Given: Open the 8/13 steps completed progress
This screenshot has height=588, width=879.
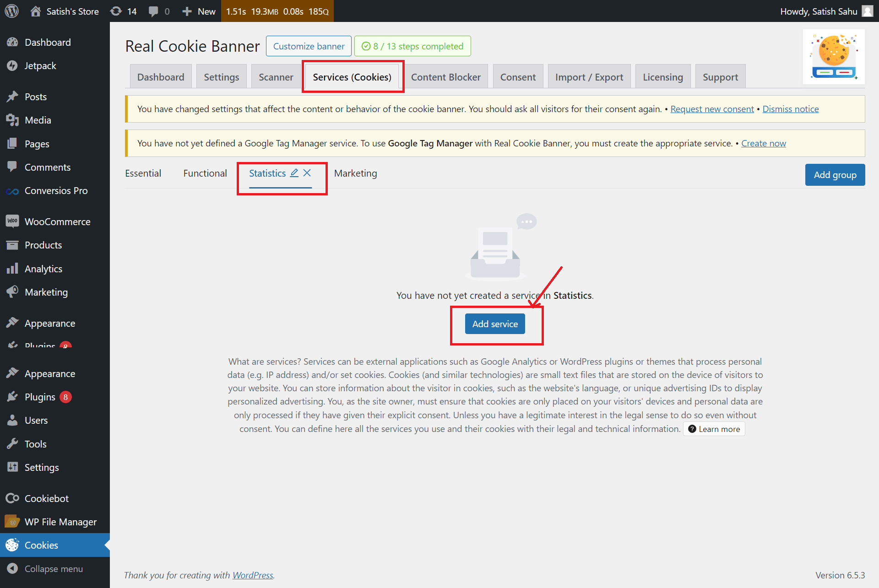Looking at the screenshot, I should coord(412,46).
